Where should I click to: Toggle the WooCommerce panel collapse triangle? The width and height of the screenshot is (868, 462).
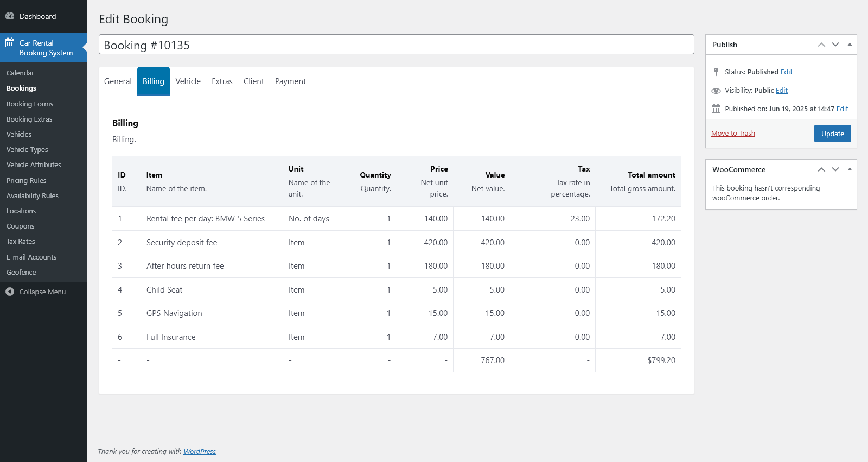click(x=850, y=169)
